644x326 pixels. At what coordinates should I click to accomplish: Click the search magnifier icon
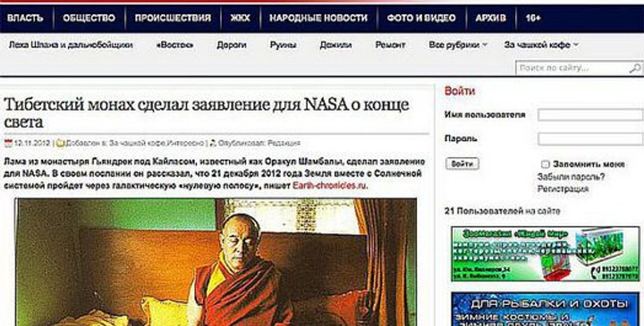(x=635, y=69)
